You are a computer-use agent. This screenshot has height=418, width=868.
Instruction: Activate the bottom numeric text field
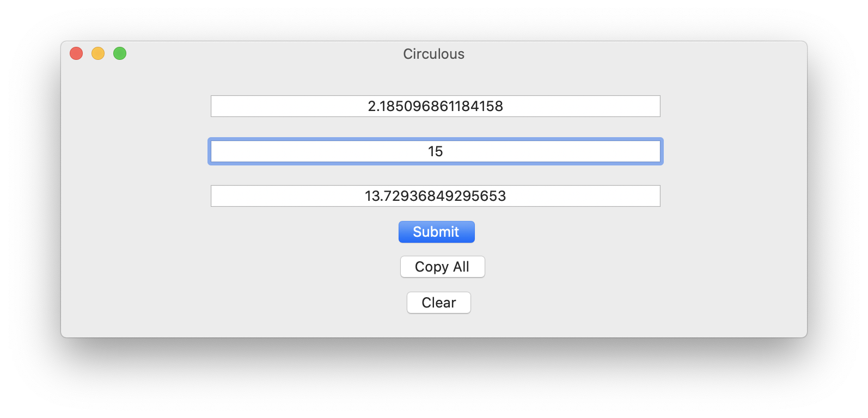click(435, 196)
